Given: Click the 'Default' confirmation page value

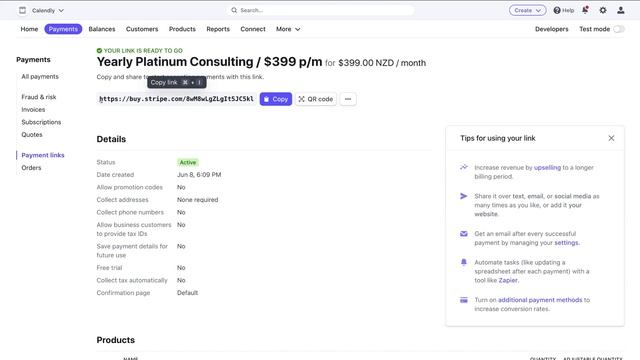Looking at the screenshot, I should [187, 293].
